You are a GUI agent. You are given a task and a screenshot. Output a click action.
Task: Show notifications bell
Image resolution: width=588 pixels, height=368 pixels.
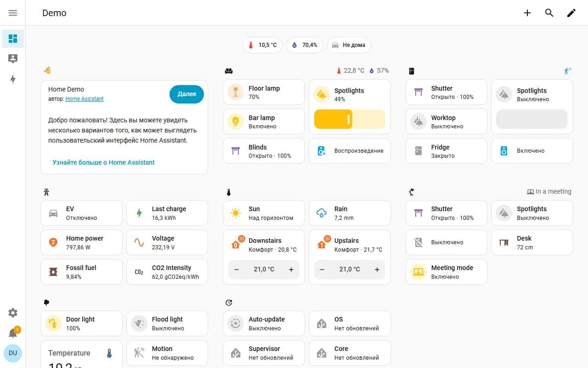tap(13, 333)
